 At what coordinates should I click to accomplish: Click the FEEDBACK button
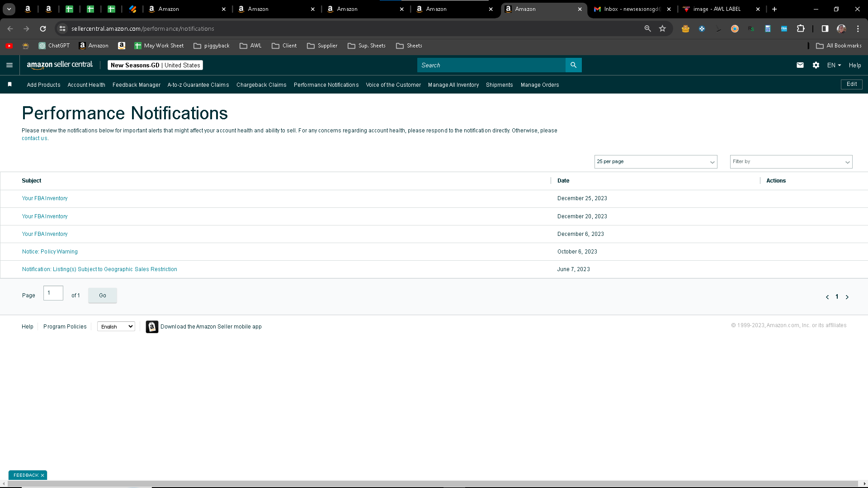click(26, 475)
